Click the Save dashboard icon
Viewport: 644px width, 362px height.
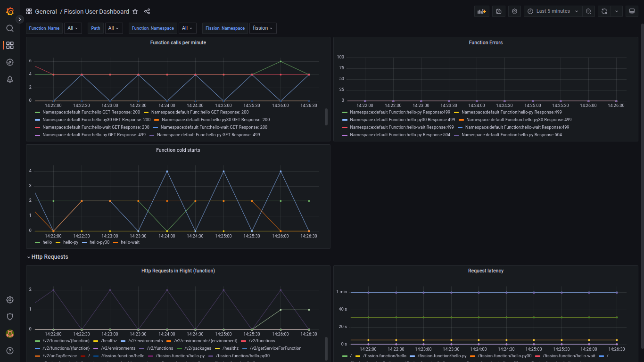click(498, 11)
